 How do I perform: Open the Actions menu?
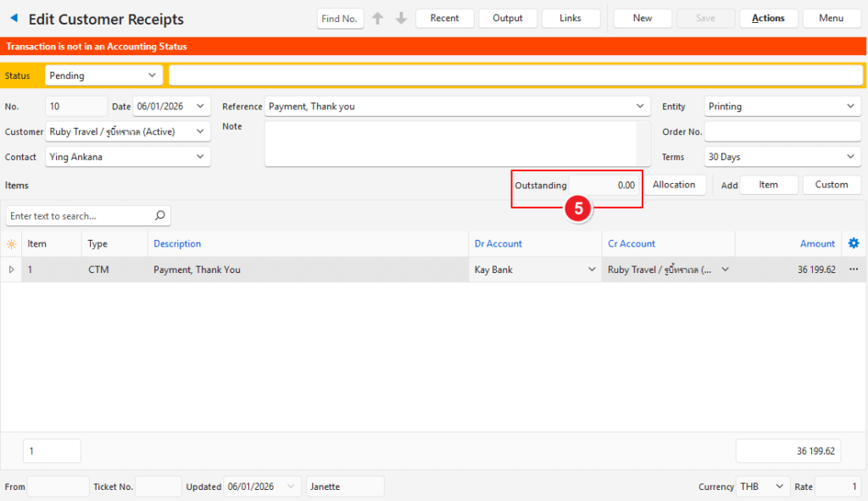click(768, 19)
